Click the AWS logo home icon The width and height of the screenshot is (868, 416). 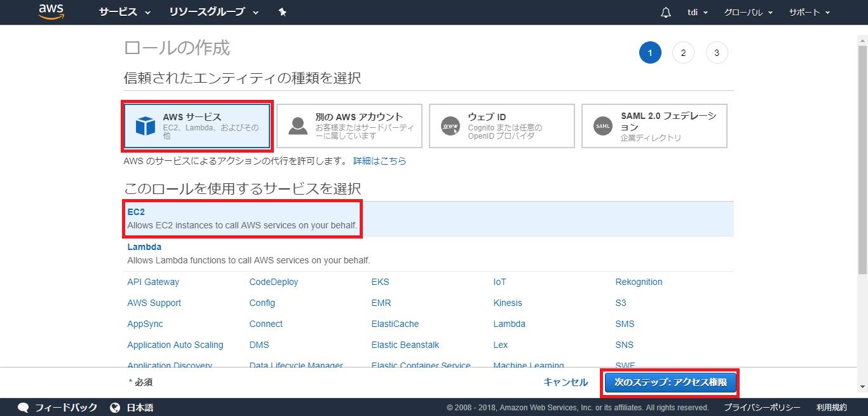[x=51, y=11]
